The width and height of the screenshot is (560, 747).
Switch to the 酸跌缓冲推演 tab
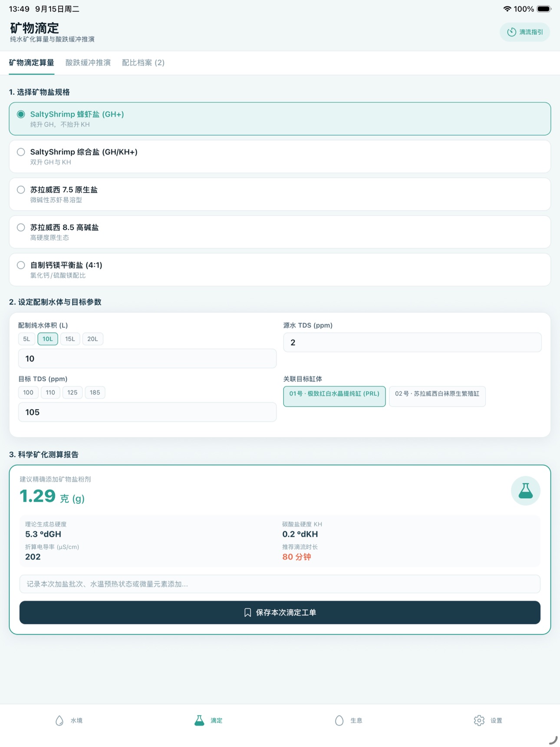(88, 63)
